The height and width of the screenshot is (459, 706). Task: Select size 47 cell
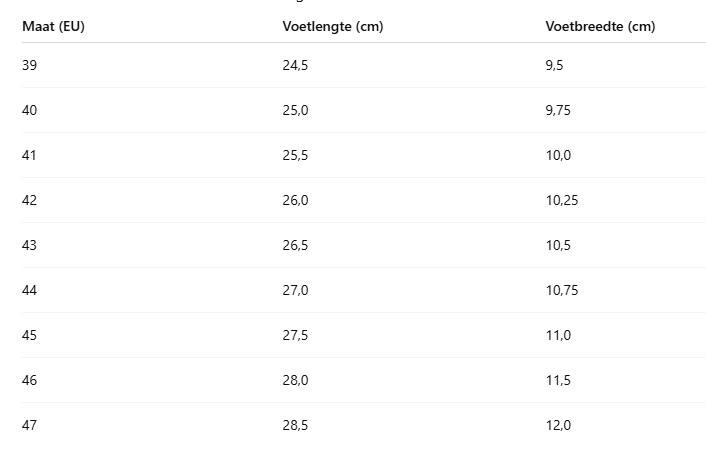coord(29,426)
